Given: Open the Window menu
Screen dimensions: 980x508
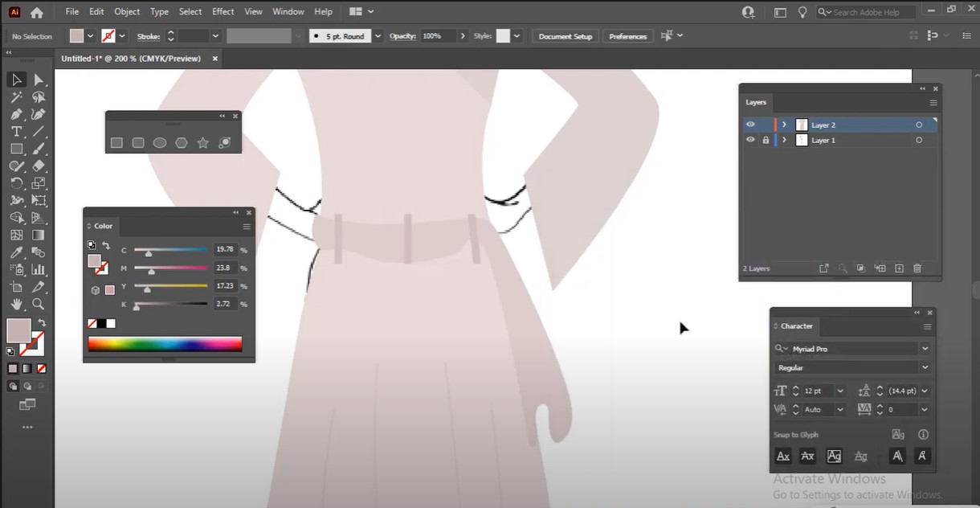Looking at the screenshot, I should 288,12.
